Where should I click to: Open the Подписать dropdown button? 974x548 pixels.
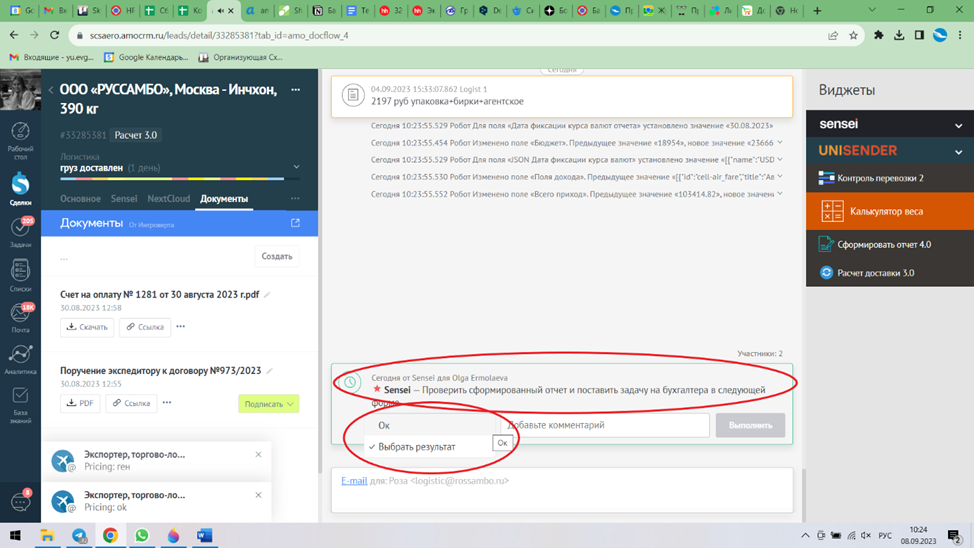coord(269,404)
